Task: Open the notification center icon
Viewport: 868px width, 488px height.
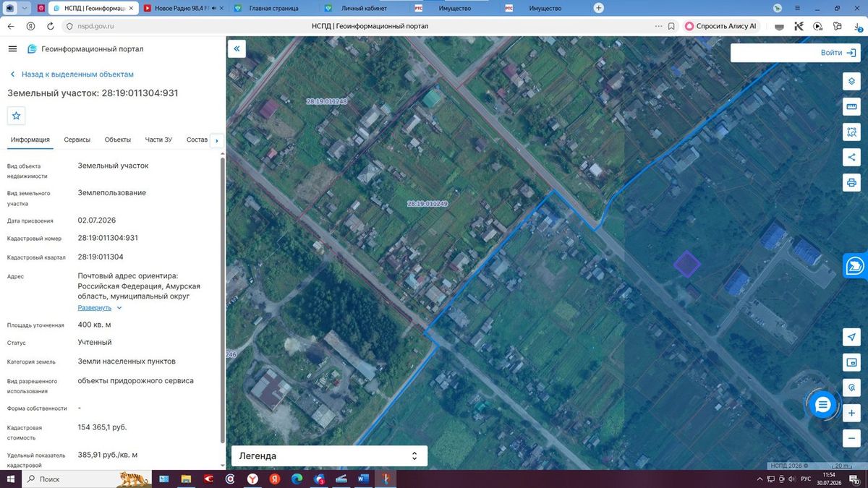Action: 854,479
